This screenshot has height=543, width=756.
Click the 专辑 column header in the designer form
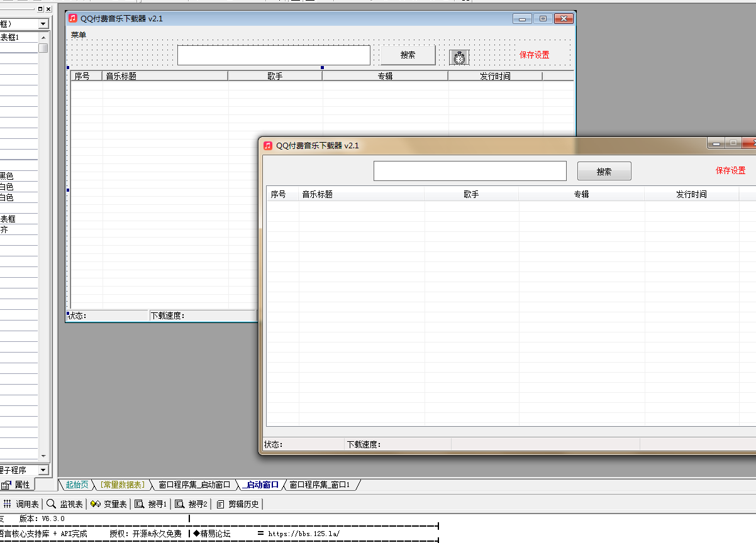point(385,76)
